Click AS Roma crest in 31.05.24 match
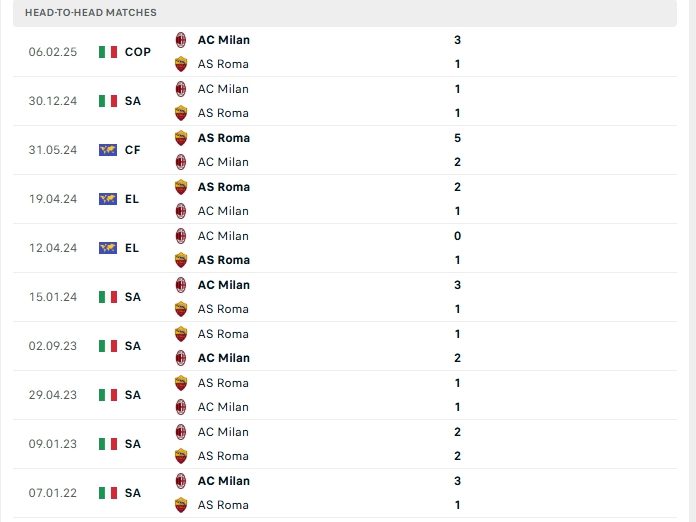 pyautogui.click(x=181, y=138)
